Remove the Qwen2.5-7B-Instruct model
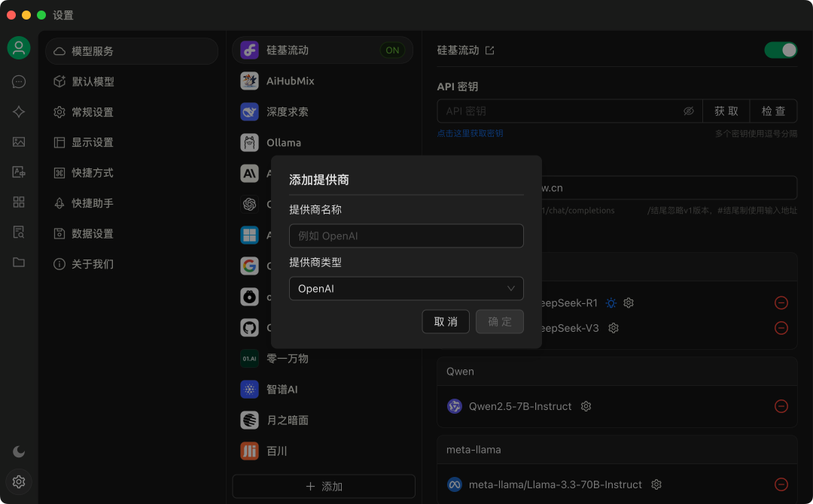 pos(781,406)
